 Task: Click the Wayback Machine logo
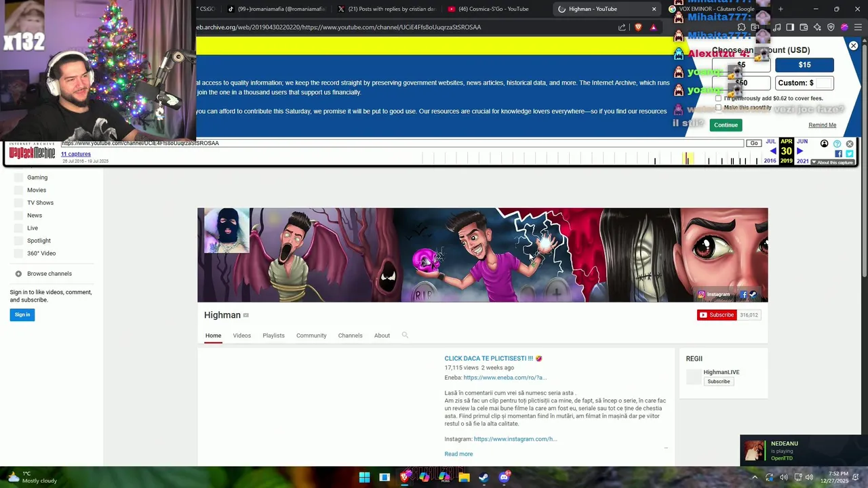[32, 152]
